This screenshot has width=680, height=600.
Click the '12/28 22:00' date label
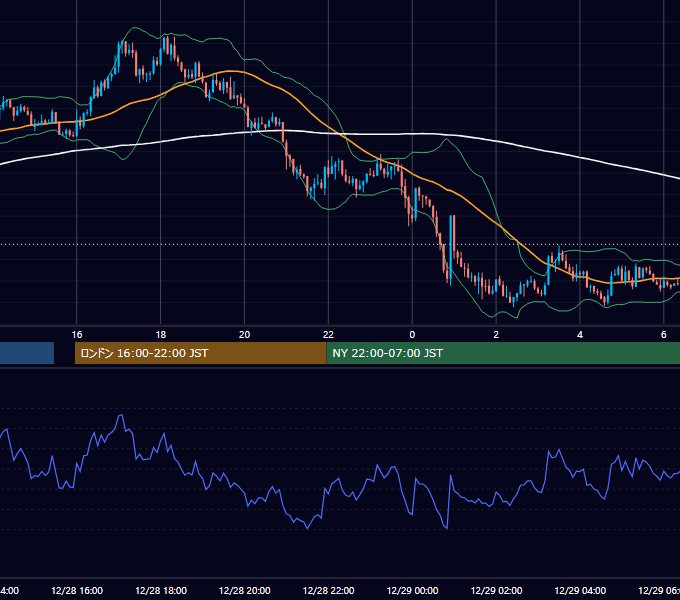coord(328,591)
